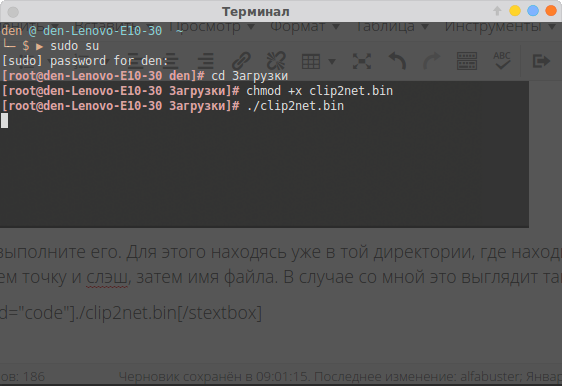Click the 'cd Загрузки' command text
Screen dimensions: 562x386
(x=249, y=76)
